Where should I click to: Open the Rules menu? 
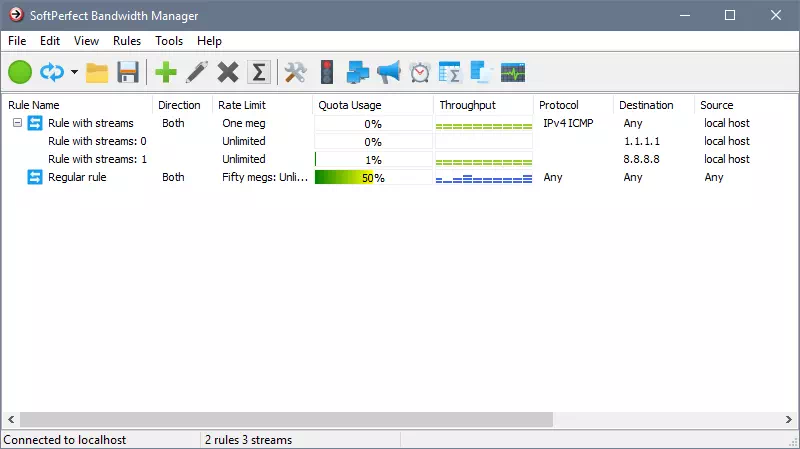(127, 41)
